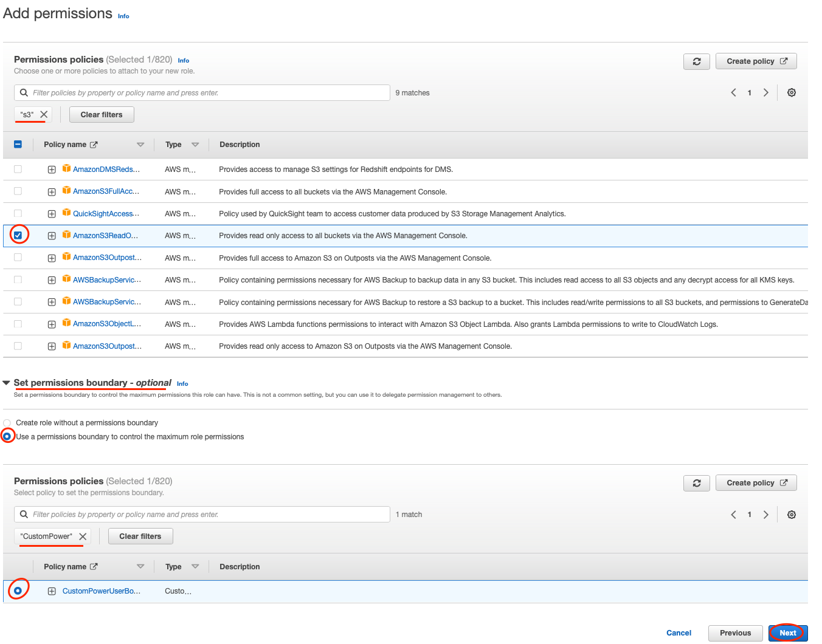Select Create role without a permissions boundary
The width and height of the screenshot is (822, 644).
tap(7, 423)
